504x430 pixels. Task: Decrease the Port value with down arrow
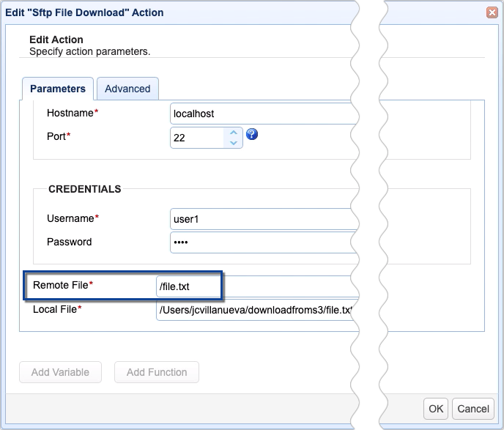click(x=233, y=142)
